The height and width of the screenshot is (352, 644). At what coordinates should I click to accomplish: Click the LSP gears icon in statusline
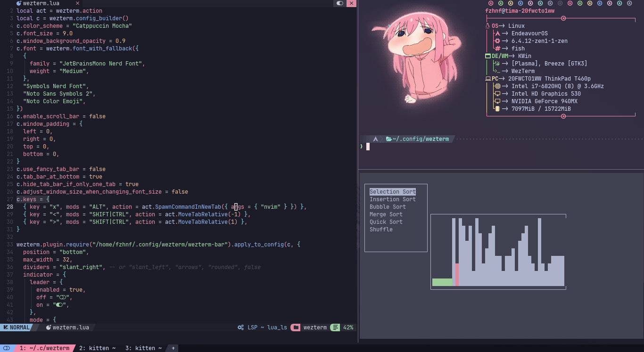click(x=241, y=327)
